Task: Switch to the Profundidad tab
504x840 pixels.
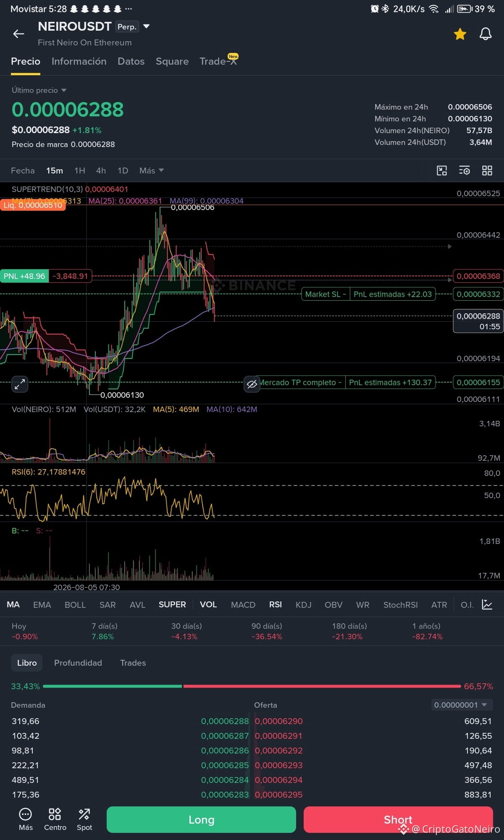Action: click(x=78, y=663)
